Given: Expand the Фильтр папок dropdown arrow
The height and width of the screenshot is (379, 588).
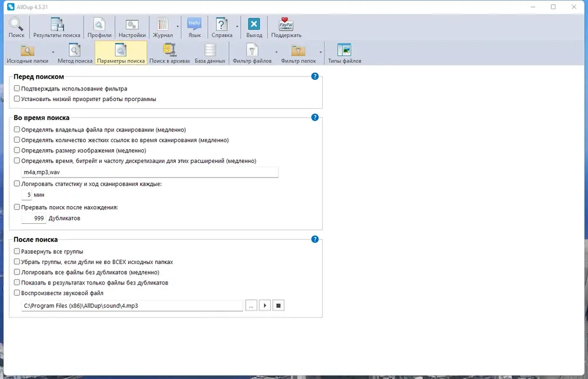Looking at the screenshot, I should tap(320, 52).
